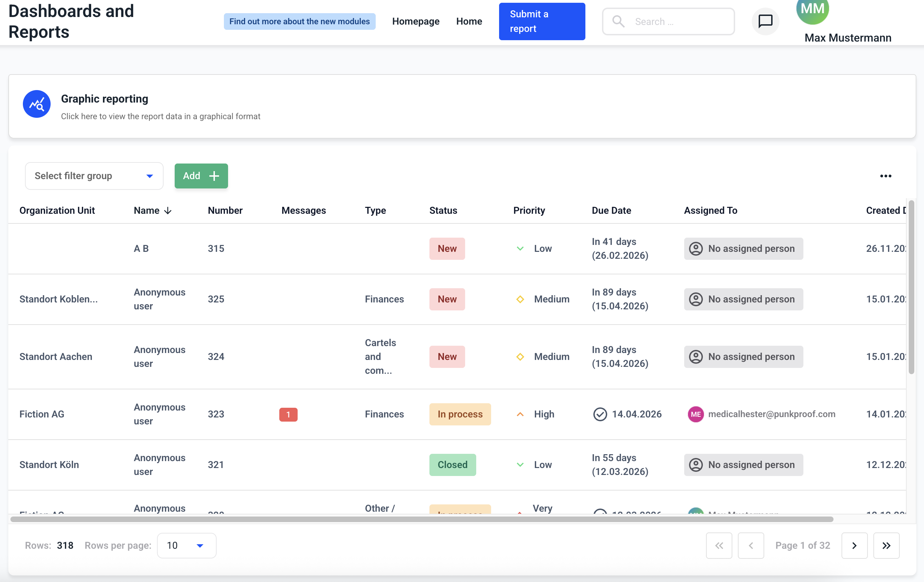The width and height of the screenshot is (924, 582).
Task: Jump to the last page
Action: [x=886, y=546]
